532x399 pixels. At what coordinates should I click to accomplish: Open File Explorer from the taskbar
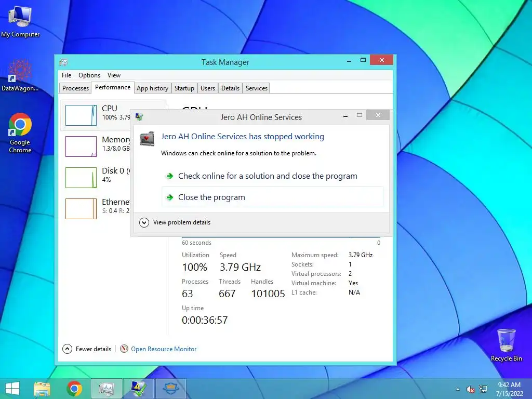coord(42,389)
